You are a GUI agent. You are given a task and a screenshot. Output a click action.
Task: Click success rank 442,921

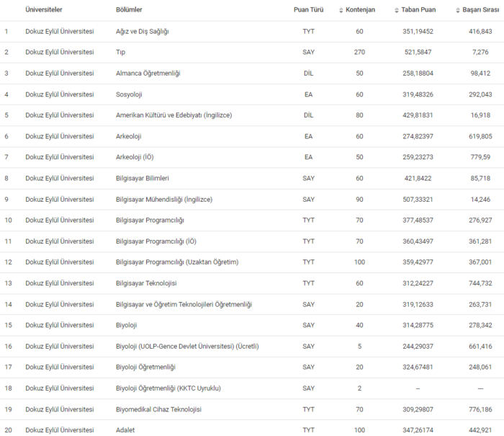(480, 430)
